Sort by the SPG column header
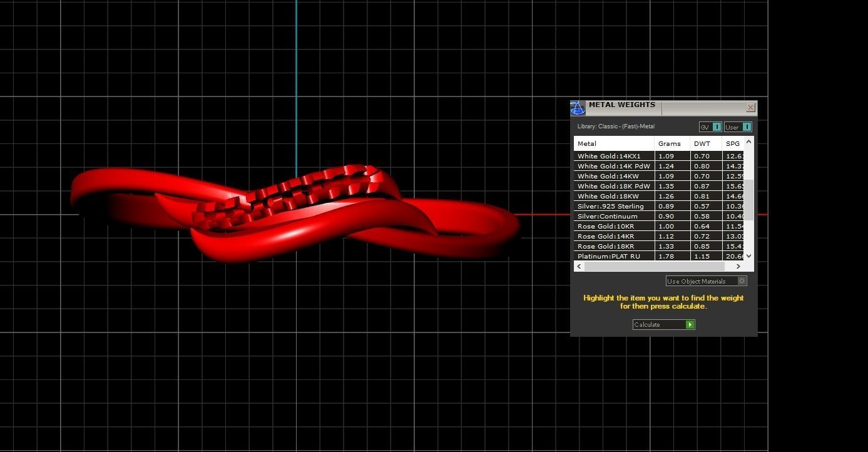The width and height of the screenshot is (868, 452). coord(733,143)
